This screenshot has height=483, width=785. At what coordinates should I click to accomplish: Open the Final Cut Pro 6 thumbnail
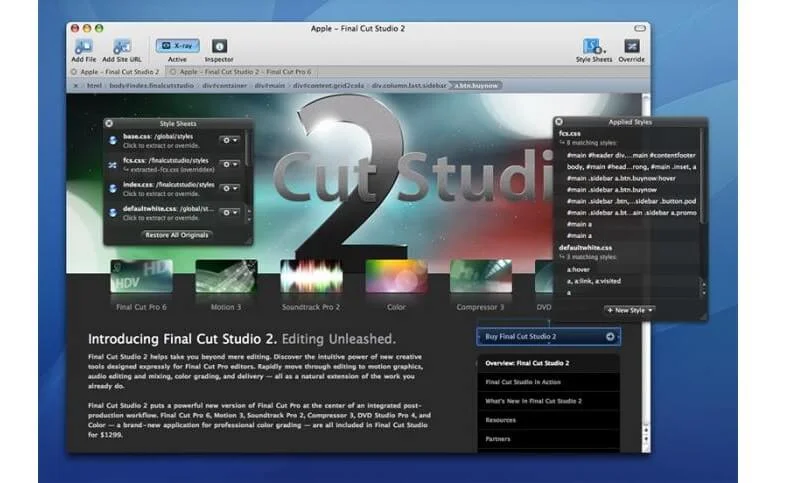(141, 276)
